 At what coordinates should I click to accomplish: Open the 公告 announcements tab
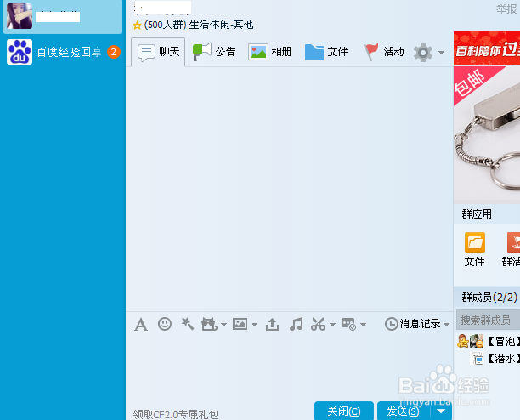(x=214, y=52)
